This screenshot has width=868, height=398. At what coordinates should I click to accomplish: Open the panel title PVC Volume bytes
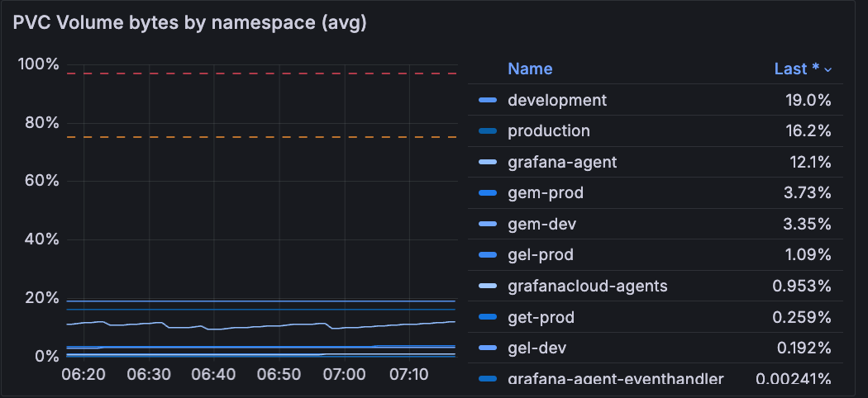click(x=189, y=22)
